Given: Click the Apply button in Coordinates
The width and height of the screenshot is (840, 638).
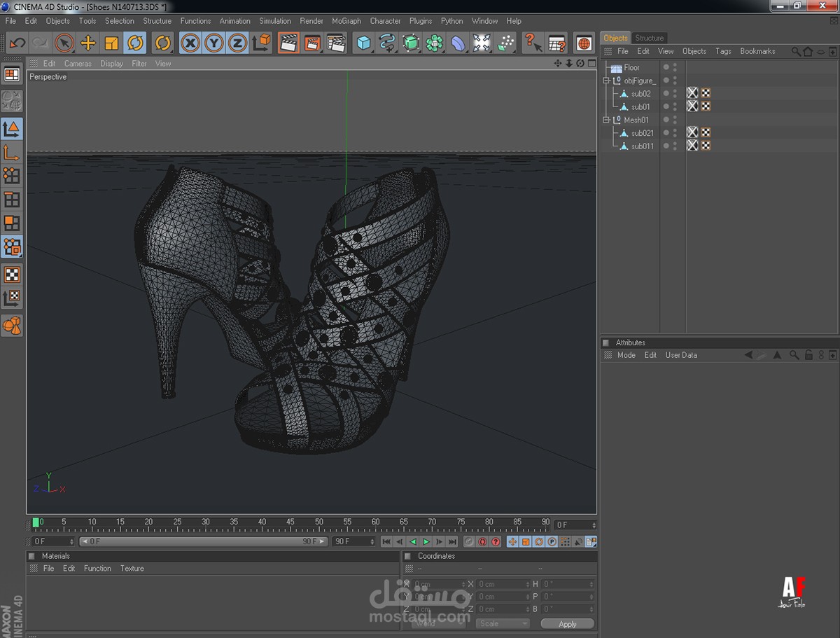Looking at the screenshot, I should pyautogui.click(x=567, y=624).
